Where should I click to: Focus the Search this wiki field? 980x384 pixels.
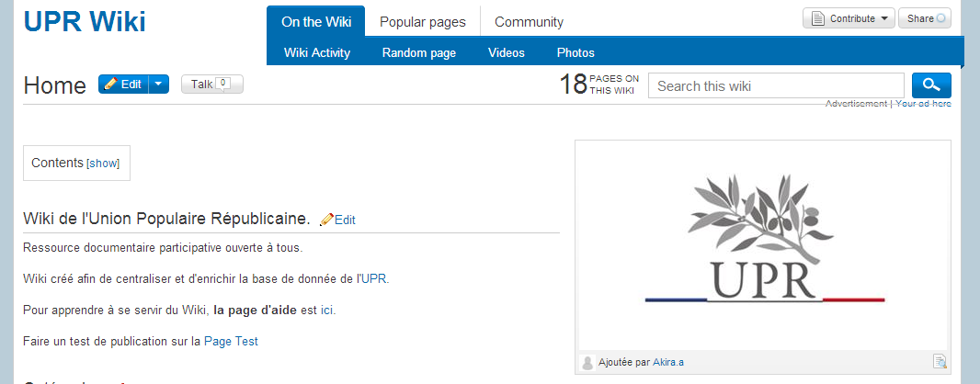click(776, 86)
